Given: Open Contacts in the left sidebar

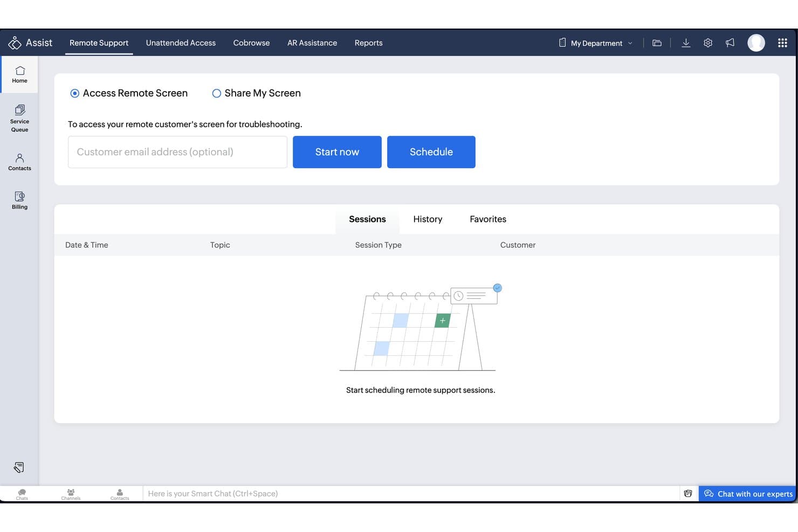Looking at the screenshot, I should tap(19, 162).
